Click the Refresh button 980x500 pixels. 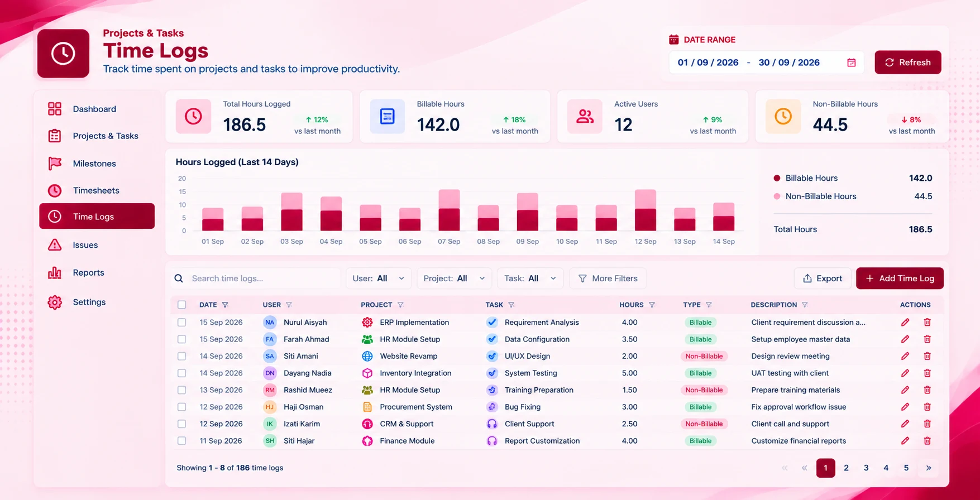[x=908, y=62]
